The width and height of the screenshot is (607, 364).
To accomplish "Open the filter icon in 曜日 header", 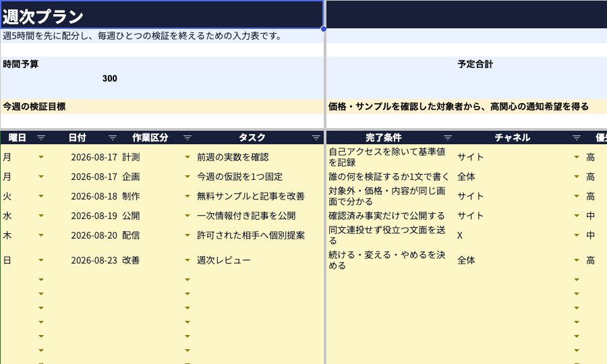I will pyautogui.click(x=41, y=138).
